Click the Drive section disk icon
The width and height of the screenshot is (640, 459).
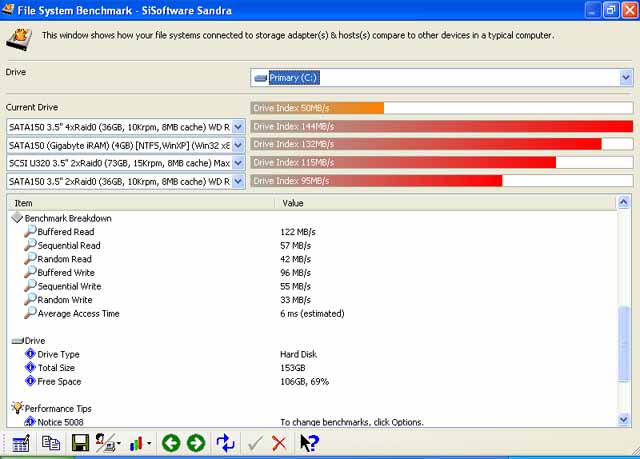click(x=17, y=341)
